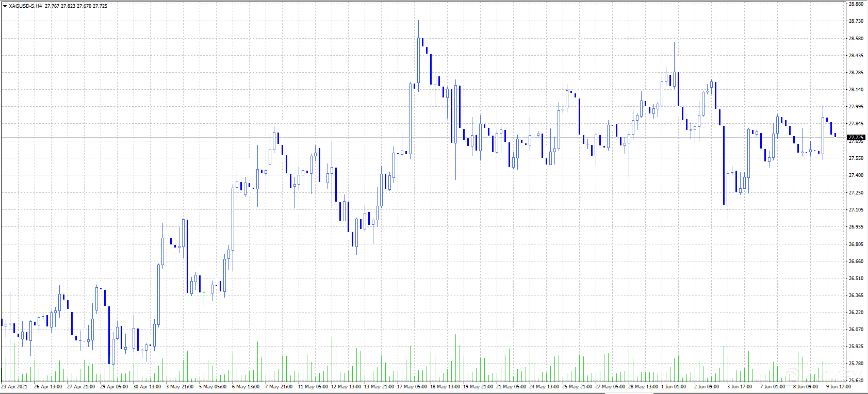868x394 pixels.
Task: Click the 25.630 label at the axis bottom
Action: tap(856, 381)
